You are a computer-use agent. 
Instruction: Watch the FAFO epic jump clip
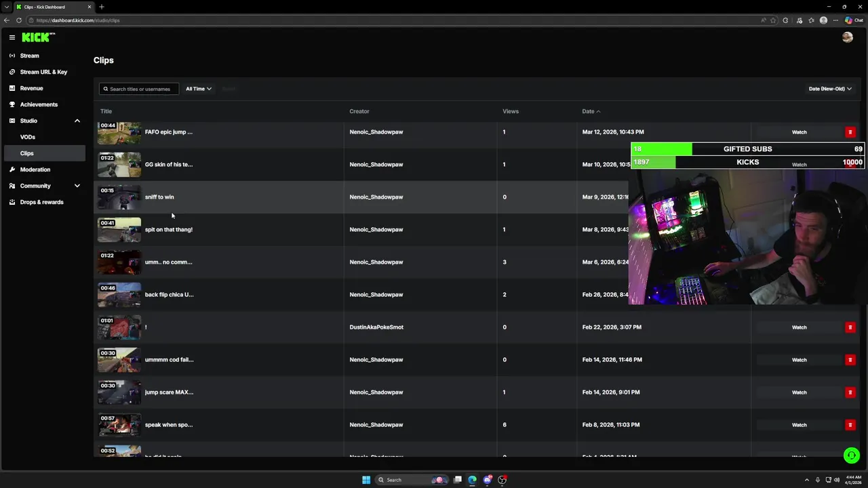799,132
